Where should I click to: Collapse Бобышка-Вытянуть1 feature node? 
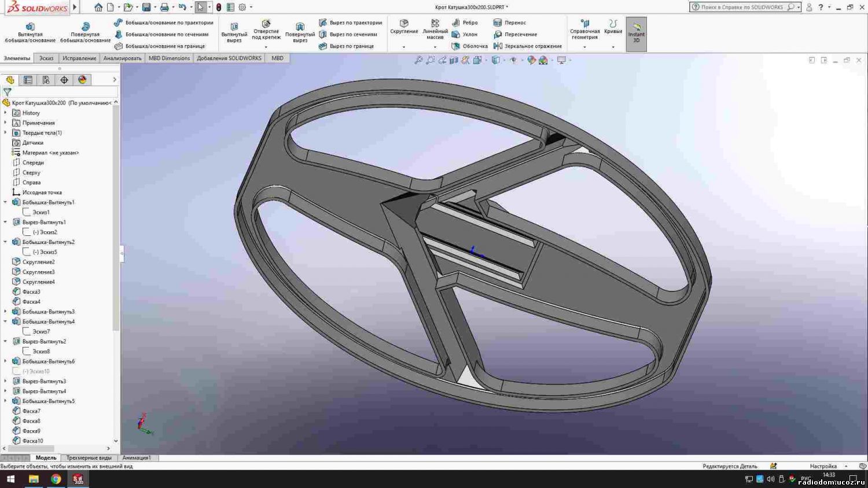point(6,202)
